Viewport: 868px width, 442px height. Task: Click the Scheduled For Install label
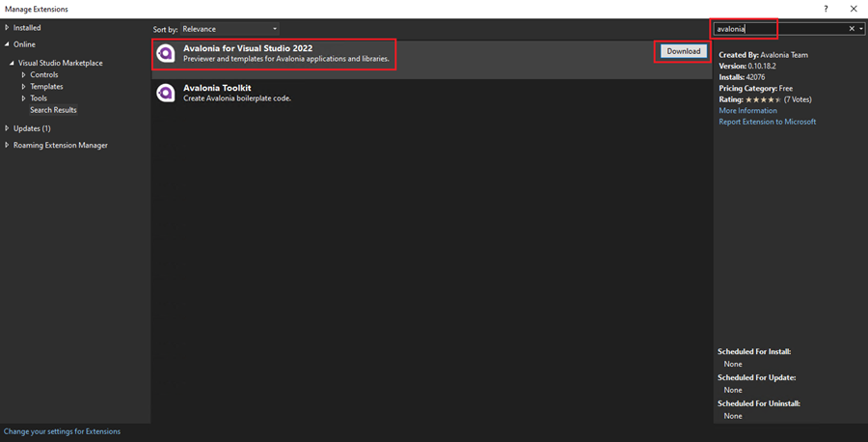tap(754, 351)
